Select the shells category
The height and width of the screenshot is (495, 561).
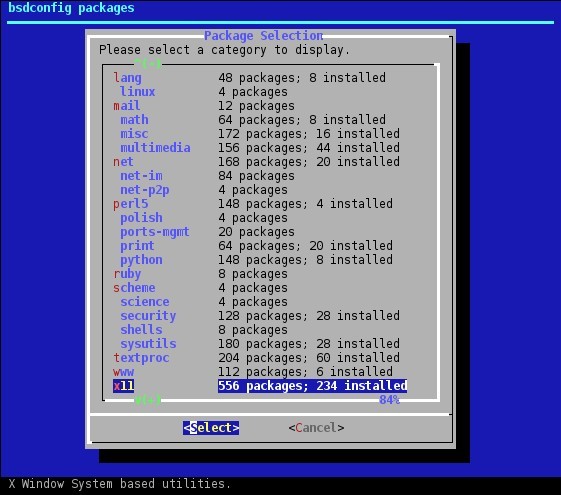141,330
